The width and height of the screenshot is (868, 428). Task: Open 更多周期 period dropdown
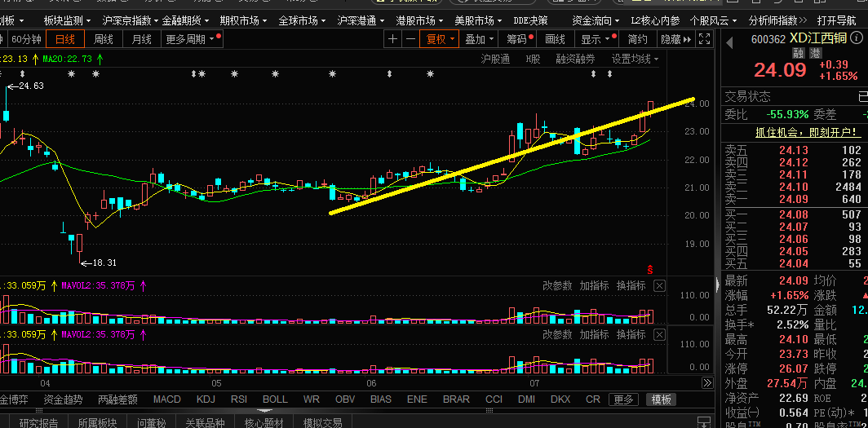click(191, 39)
